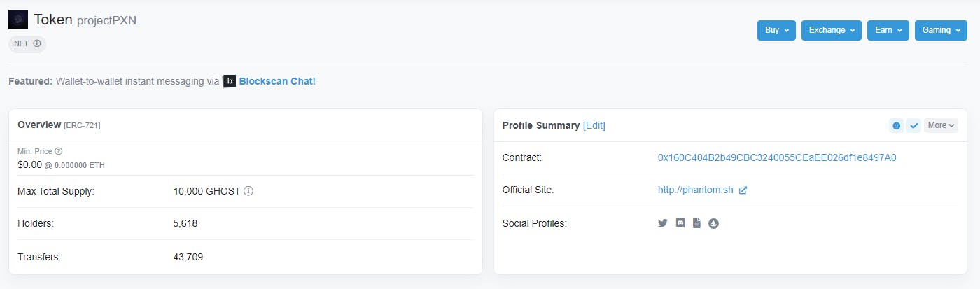Open the whitepaper document icon
The width and height of the screenshot is (980, 289).
point(696,223)
